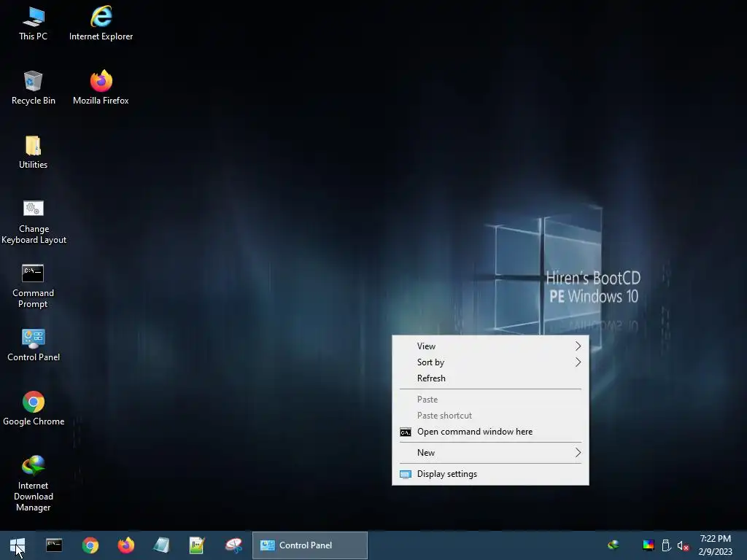Select the Internet Explorer desktop icon
Viewport: 747px width, 560px height.
coord(101,23)
